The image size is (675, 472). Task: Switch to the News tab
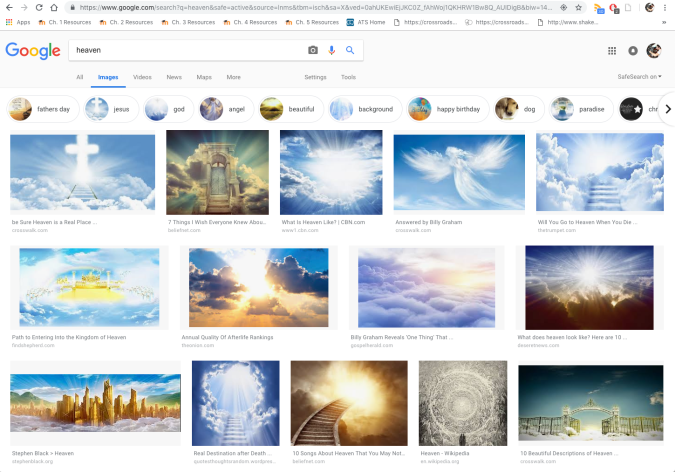pyautogui.click(x=174, y=77)
